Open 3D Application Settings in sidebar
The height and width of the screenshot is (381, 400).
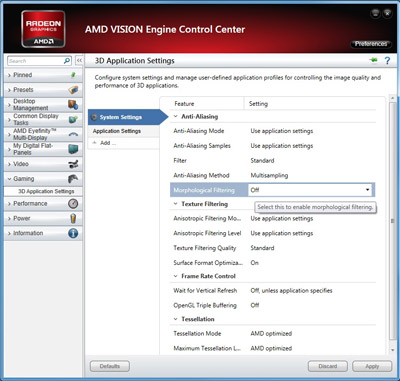click(46, 191)
